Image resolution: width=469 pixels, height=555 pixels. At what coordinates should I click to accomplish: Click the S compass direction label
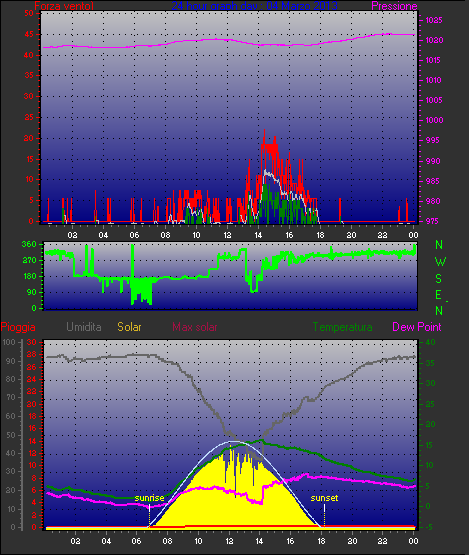(439, 279)
